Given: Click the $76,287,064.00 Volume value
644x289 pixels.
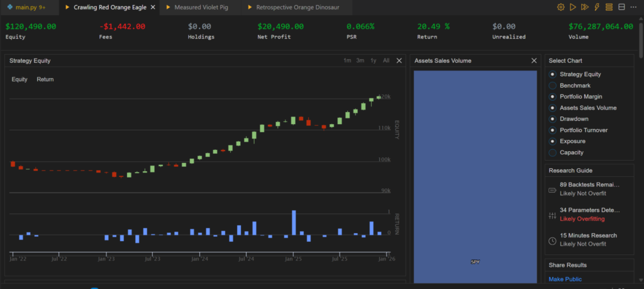Looking at the screenshot, I should (601, 26).
